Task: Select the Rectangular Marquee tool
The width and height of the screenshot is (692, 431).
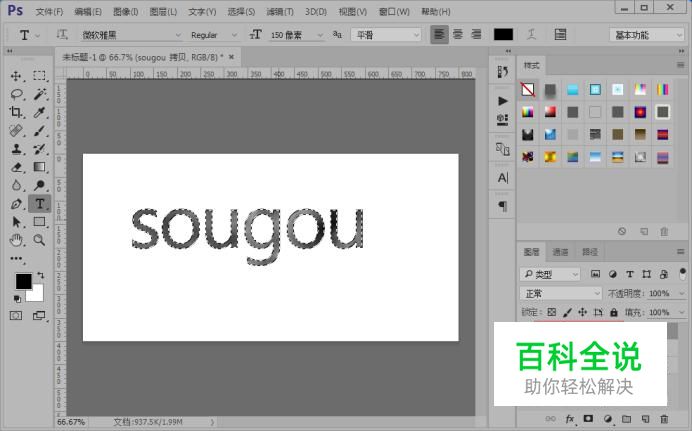Action: [39, 75]
